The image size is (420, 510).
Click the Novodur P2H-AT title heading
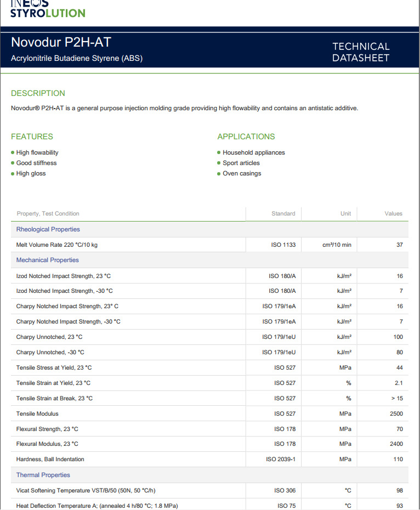[61, 43]
